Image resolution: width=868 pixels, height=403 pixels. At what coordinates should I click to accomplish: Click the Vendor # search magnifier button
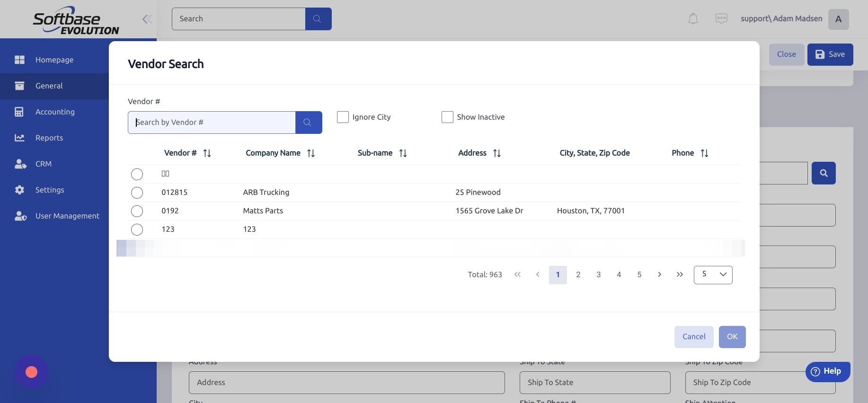(x=309, y=123)
